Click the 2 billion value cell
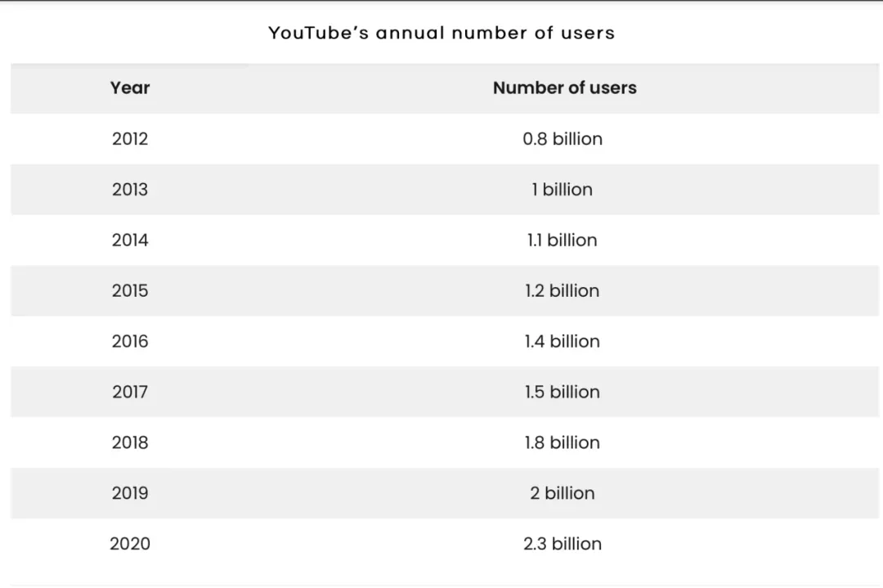Screen dimensions: 883x588 click(563, 493)
